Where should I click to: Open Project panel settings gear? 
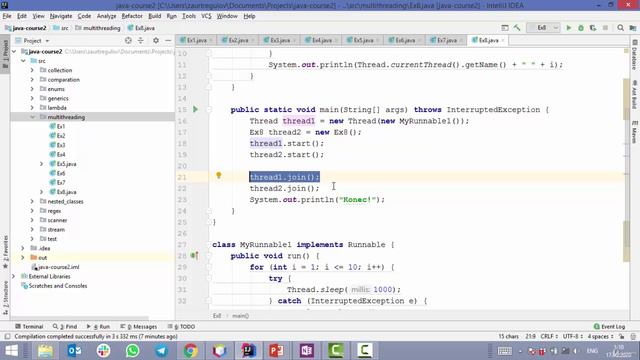(156, 40)
